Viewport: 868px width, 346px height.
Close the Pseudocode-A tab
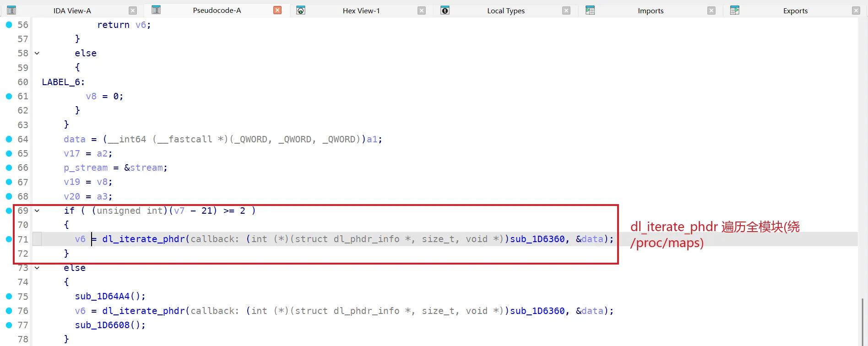(277, 10)
